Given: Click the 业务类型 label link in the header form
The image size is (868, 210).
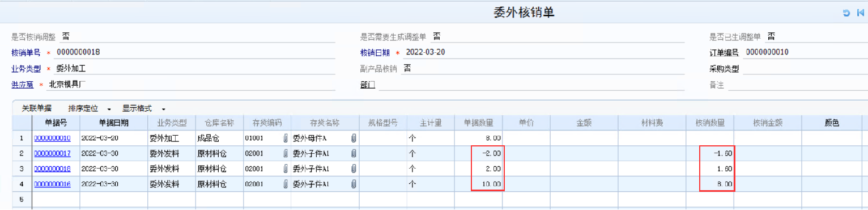Looking at the screenshot, I should point(26,69).
